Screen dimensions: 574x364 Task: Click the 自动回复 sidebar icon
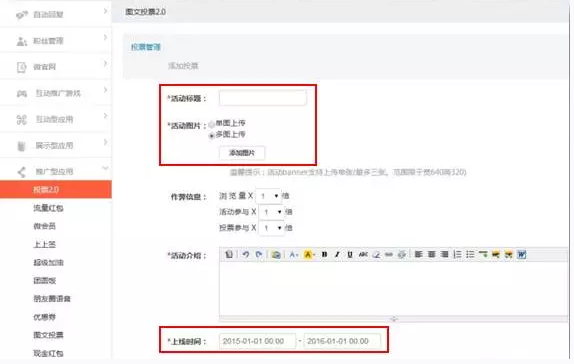[22, 15]
